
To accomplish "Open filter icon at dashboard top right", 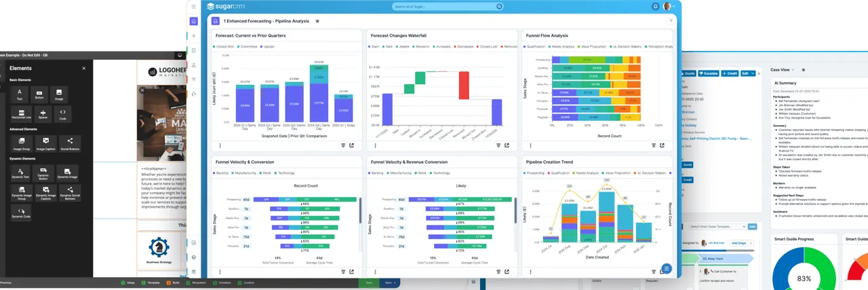I will [671, 21].
